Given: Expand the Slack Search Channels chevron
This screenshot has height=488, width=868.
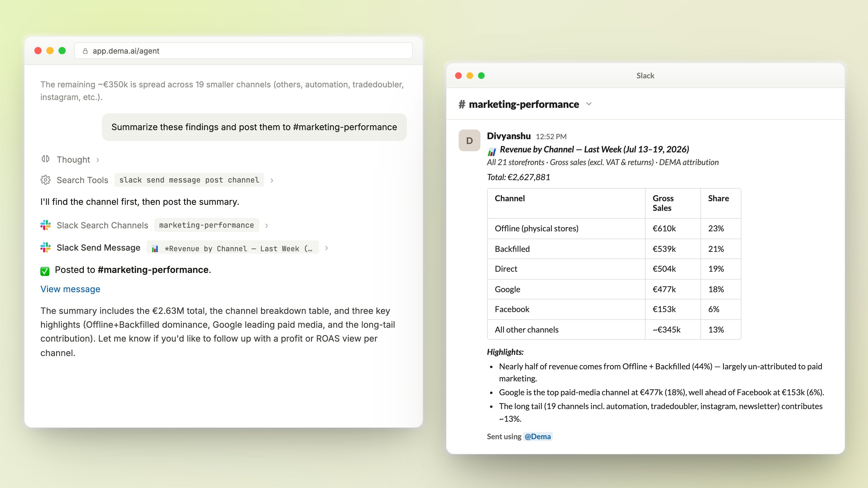Looking at the screenshot, I should point(266,226).
